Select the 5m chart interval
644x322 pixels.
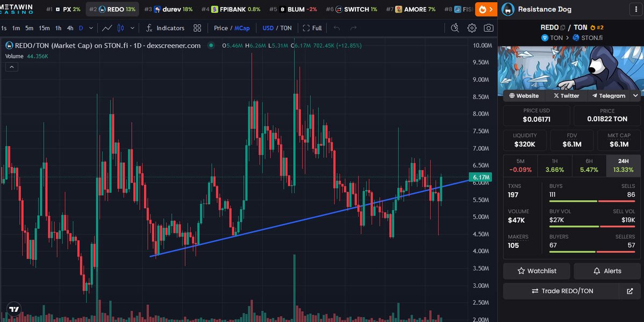pos(29,28)
